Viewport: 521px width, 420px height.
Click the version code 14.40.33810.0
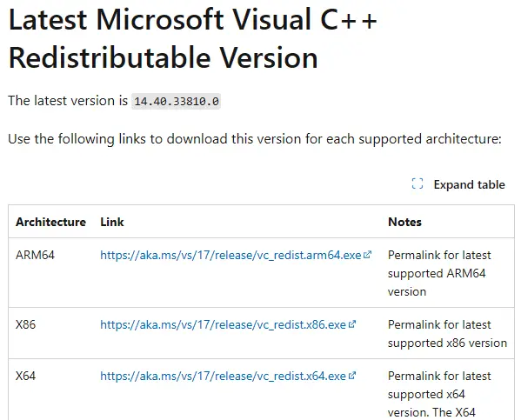(x=176, y=101)
